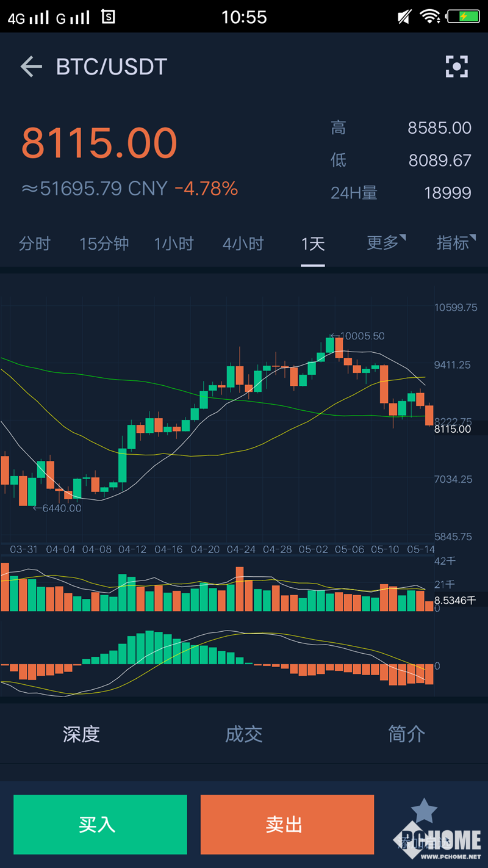The image size is (488, 868).
Task: Tap the 8.5346千 volume label
Action: (455, 601)
